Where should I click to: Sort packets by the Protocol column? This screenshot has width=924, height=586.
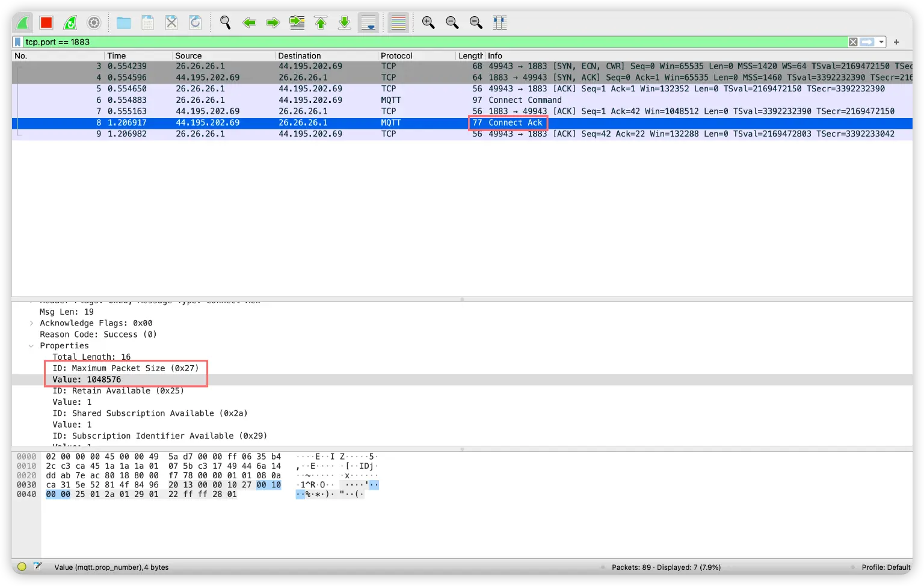tap(396, 55)
